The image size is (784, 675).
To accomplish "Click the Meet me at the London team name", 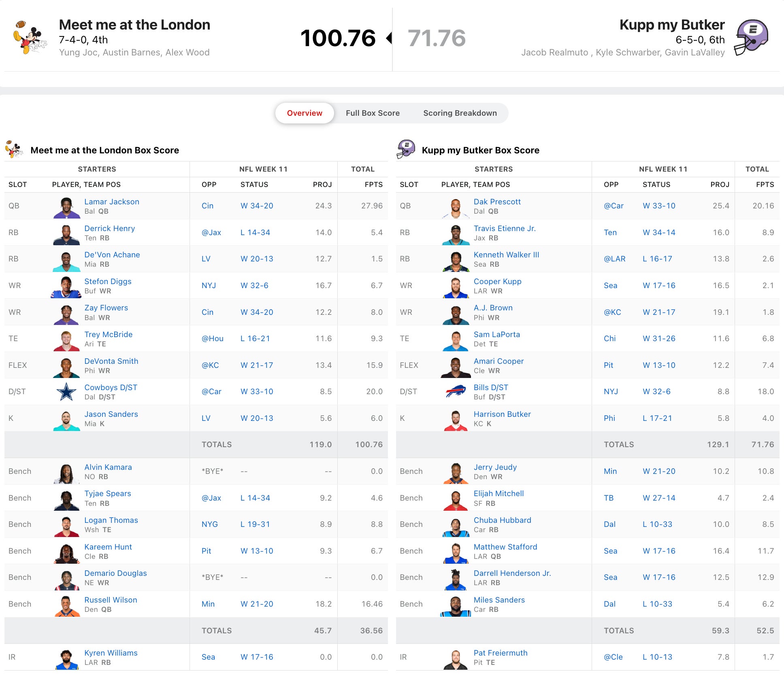I will click(x=134, y=25).
